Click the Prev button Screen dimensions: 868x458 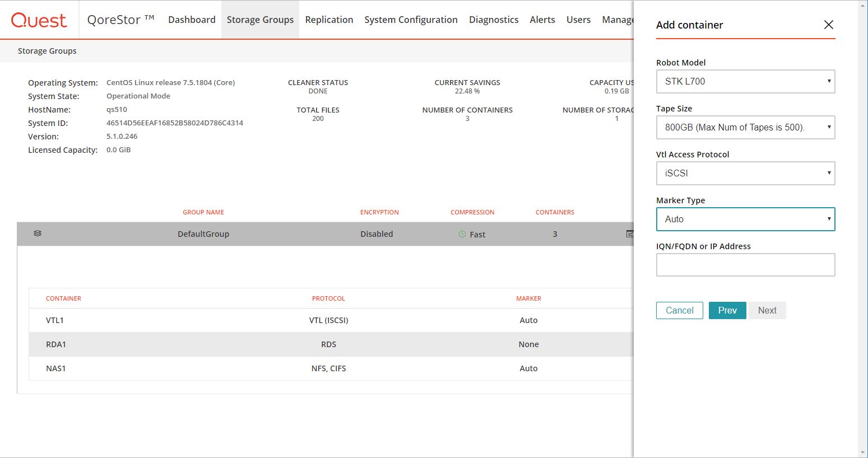[727, 310]
